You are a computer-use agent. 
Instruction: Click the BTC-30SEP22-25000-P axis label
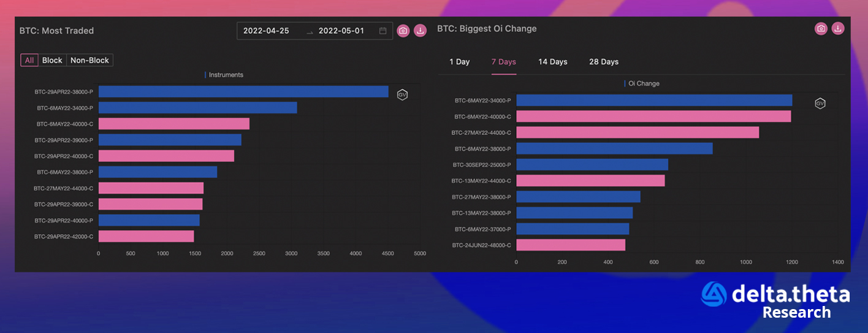coord(482,164)
